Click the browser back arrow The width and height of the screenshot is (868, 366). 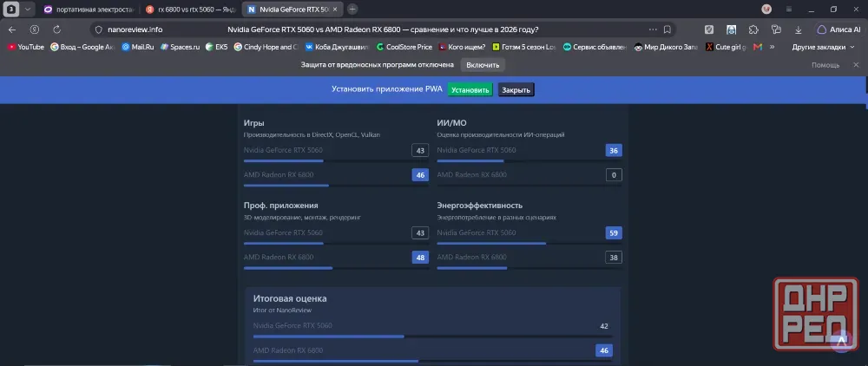point(12,29)
